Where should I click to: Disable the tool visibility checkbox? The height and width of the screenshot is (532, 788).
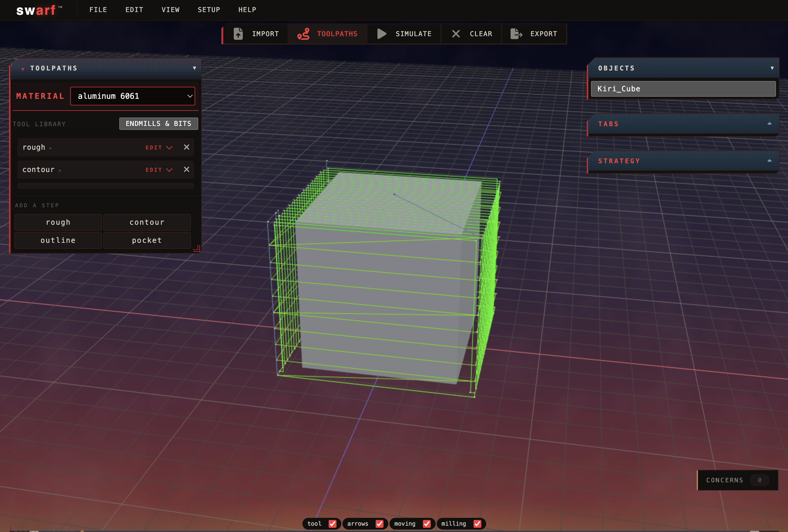(333, 524)
